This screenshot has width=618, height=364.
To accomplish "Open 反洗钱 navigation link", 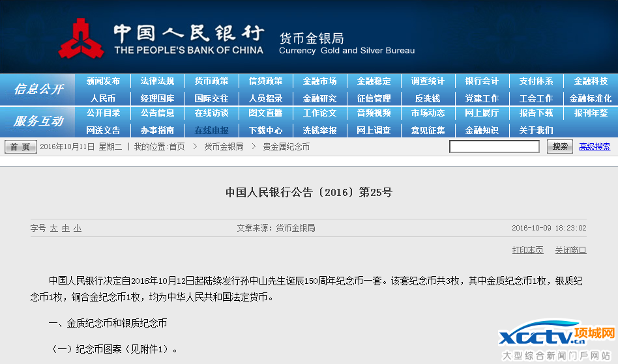I will point(428,99).
